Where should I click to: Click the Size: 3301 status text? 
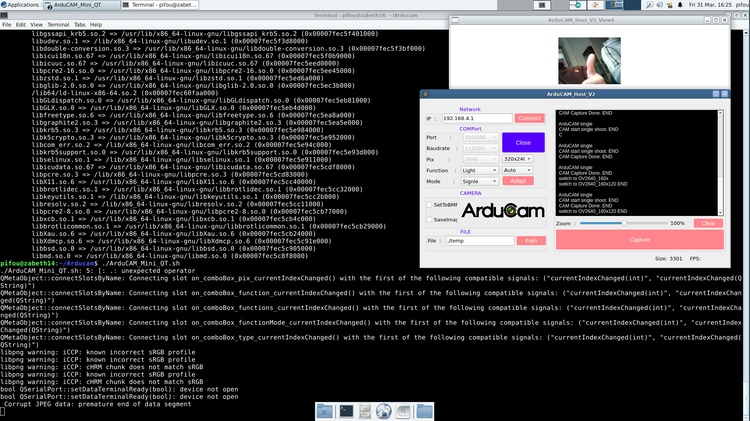click(x=669, y=258)
